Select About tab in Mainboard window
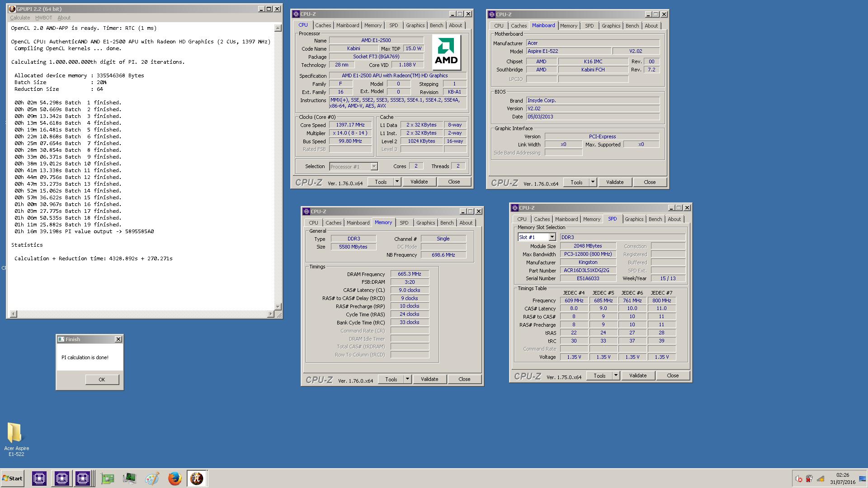This screenshot has width=868, height=488. click(x=651, y=26)
